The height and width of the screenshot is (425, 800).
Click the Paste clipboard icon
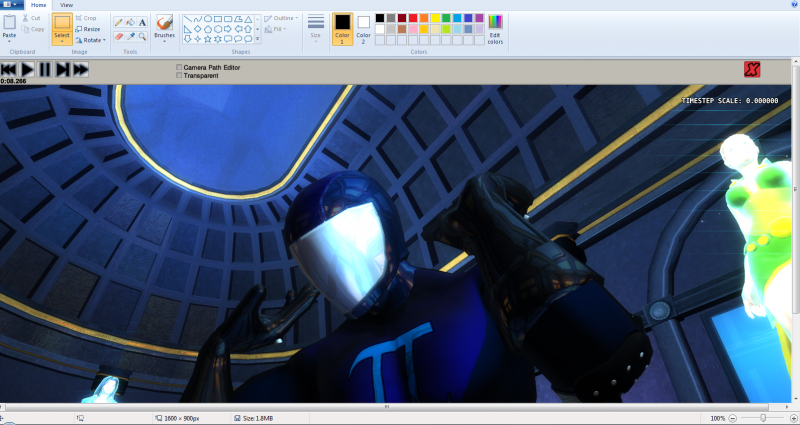(x=9, y=22)
